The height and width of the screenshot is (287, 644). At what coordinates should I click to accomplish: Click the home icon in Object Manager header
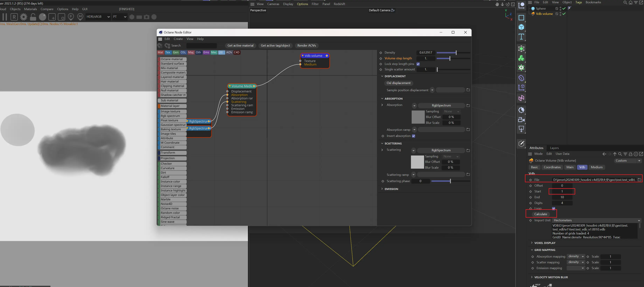pyautogui.click(x=631, y=2)
